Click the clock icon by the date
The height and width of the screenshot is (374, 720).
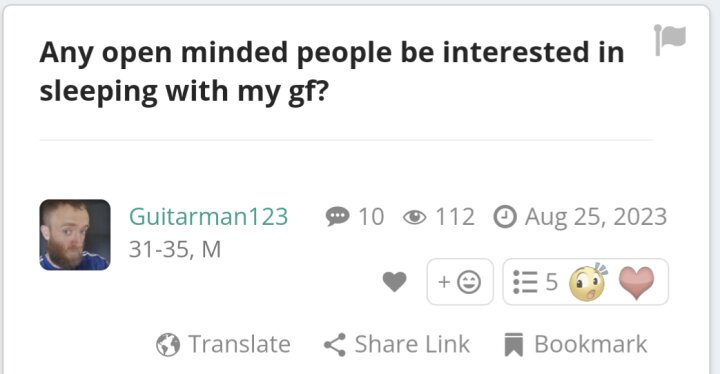click(505, 217)
